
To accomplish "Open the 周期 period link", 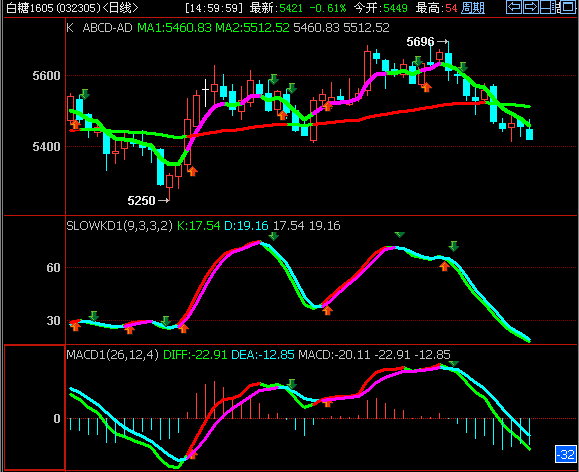I will 473,7.
